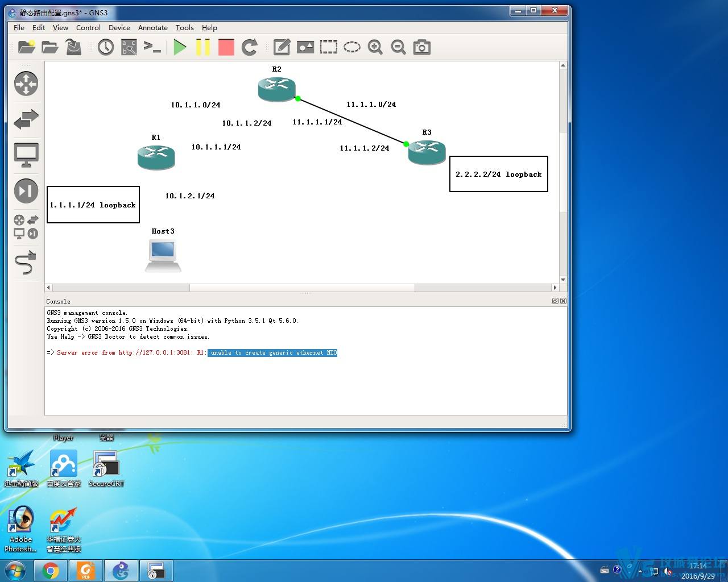The width and height of the screenshot is (728, 582).
Task: Click the canvas horizontal scrollbar right arrow
Action: 555,288
